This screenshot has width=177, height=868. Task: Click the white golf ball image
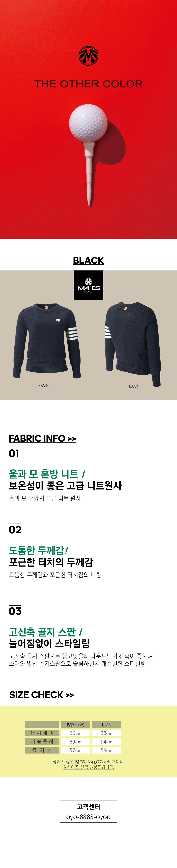88,123
